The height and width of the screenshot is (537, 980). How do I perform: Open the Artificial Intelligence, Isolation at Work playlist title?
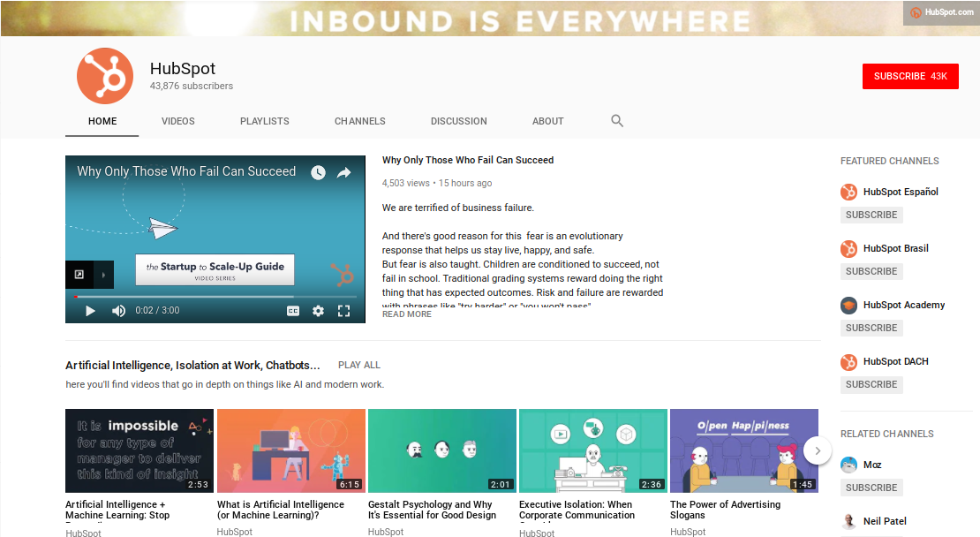[192, 365]
